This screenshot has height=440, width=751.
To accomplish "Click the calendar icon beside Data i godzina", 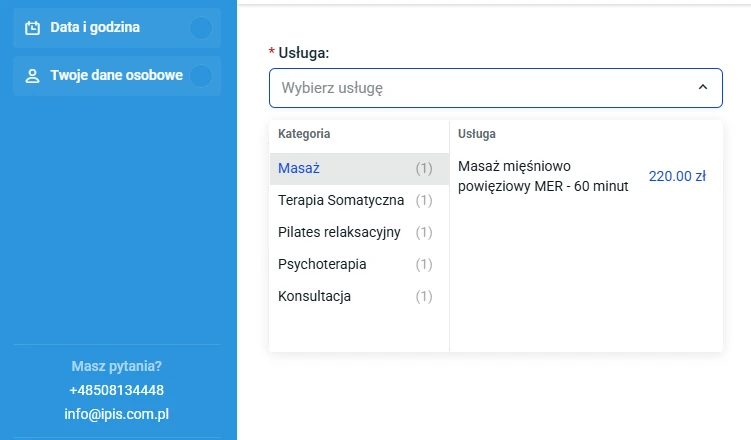I will 33,28.
